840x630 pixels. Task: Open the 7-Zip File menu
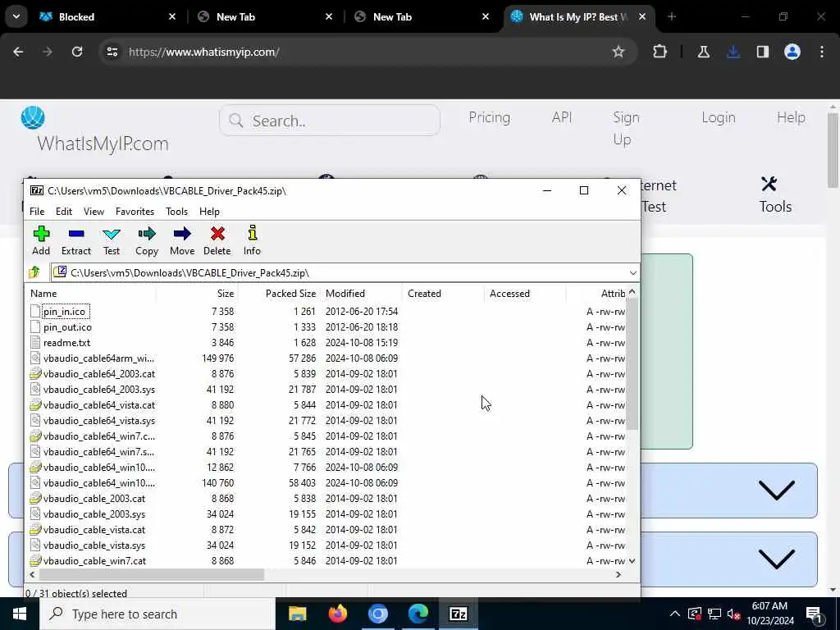tap(37, 212)
